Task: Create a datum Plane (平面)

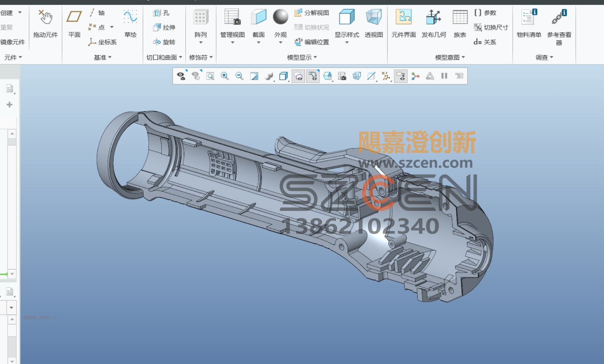Action: (x=74, y=23)
